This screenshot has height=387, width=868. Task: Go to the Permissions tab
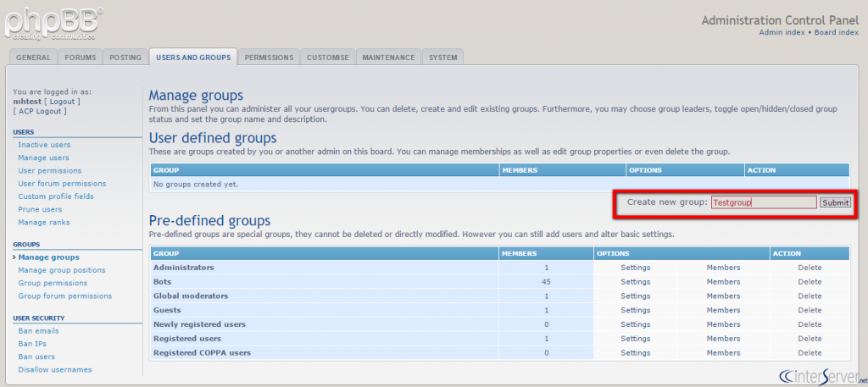tap(269, 58)
